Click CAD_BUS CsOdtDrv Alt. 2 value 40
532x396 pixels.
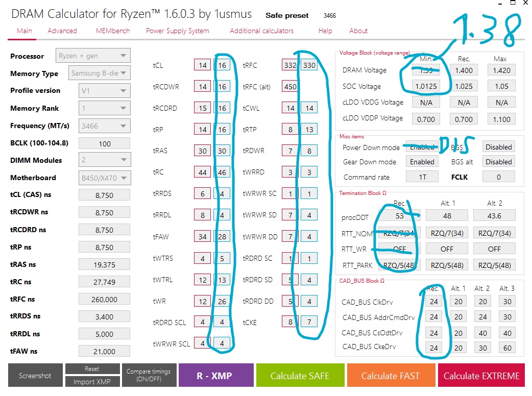[x=483, y=333]
